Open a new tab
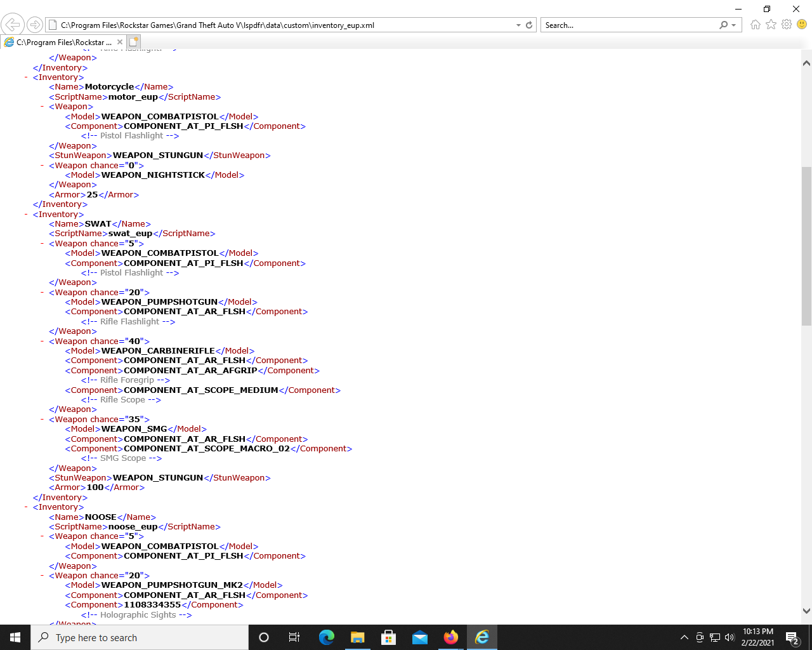The image size is (812, 650). coord(133,42)
